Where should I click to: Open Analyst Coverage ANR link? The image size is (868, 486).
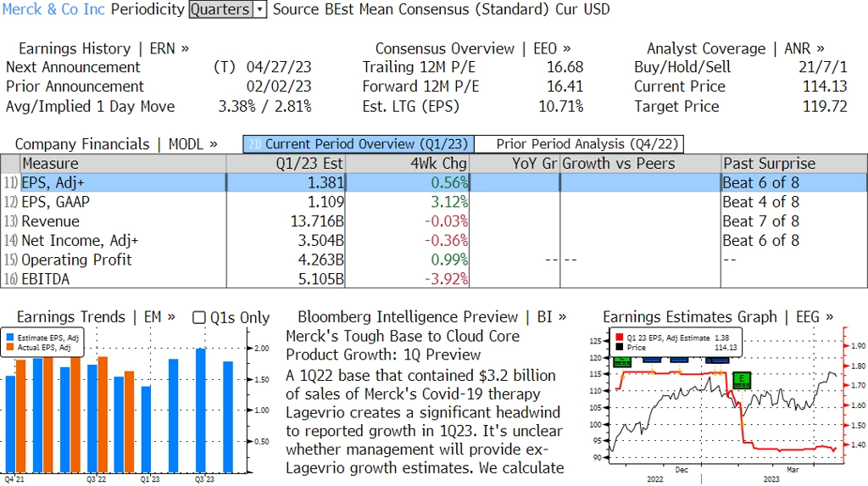coord(735,48)
